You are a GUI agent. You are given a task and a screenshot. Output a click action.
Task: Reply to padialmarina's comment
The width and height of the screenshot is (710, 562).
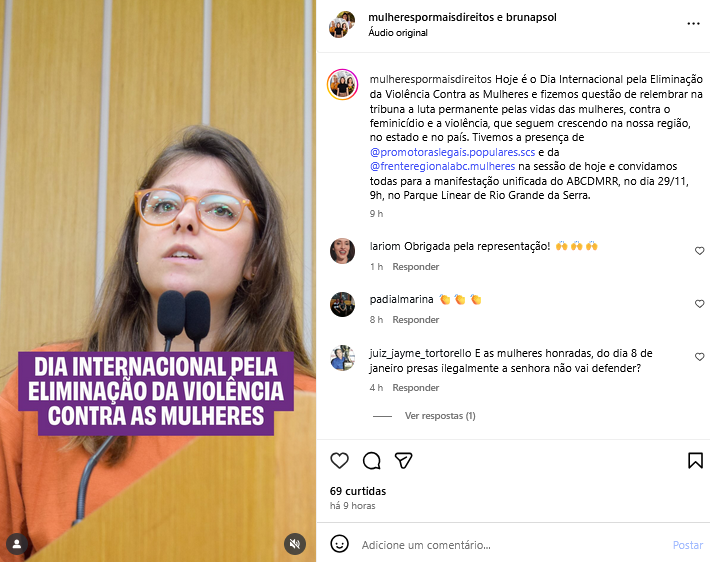[416, 320]
